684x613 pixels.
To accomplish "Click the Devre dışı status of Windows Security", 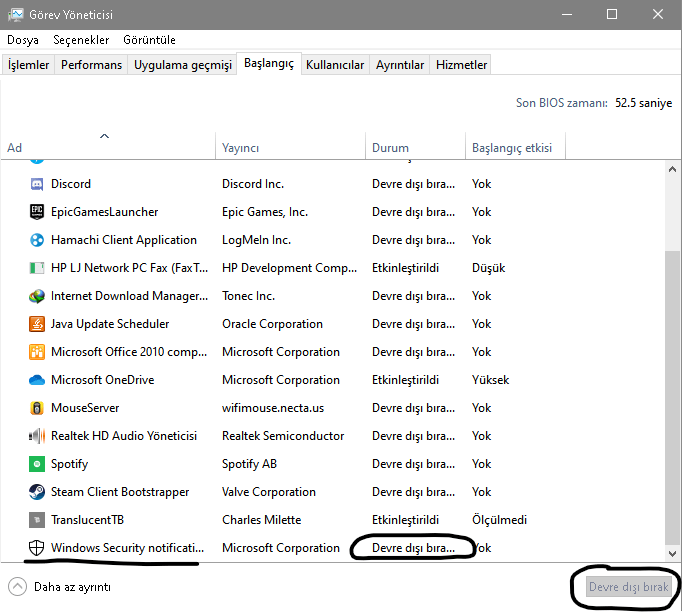I will pyautogui.click(x=413, y=548).
